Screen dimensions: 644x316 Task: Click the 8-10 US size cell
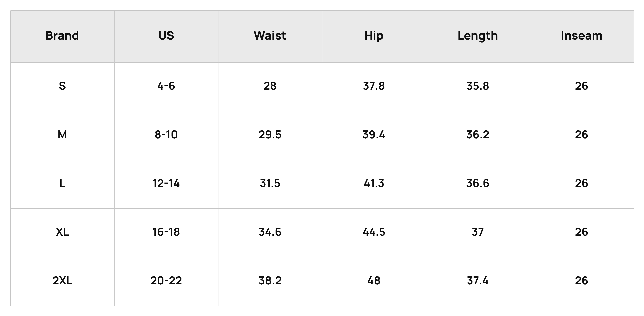tap(166, 135)
